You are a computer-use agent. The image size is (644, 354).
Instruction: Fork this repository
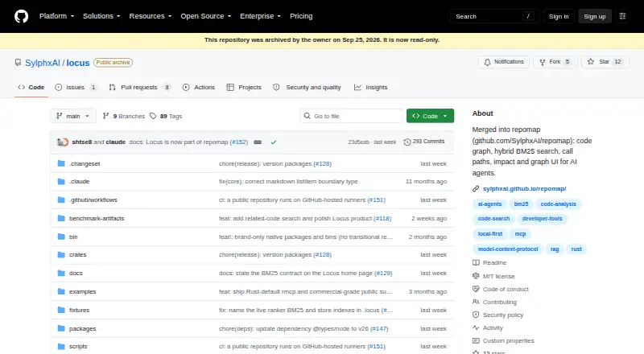[x=555, y=62]
